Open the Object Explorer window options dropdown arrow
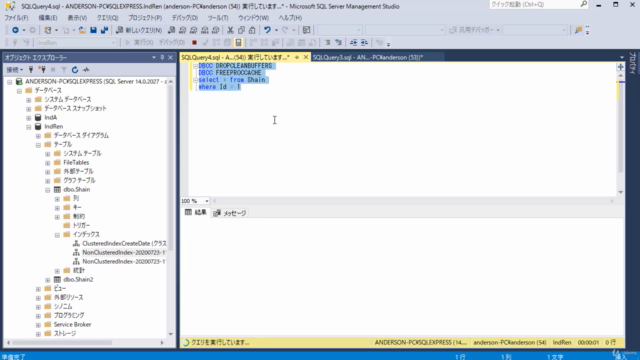 pyautogui.click(x=154, y=58)
